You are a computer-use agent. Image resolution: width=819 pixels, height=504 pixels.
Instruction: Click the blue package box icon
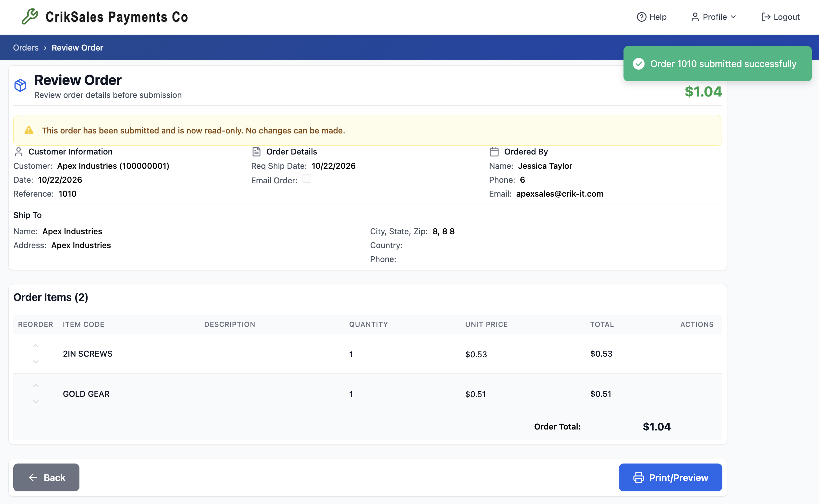pos(20,85)
